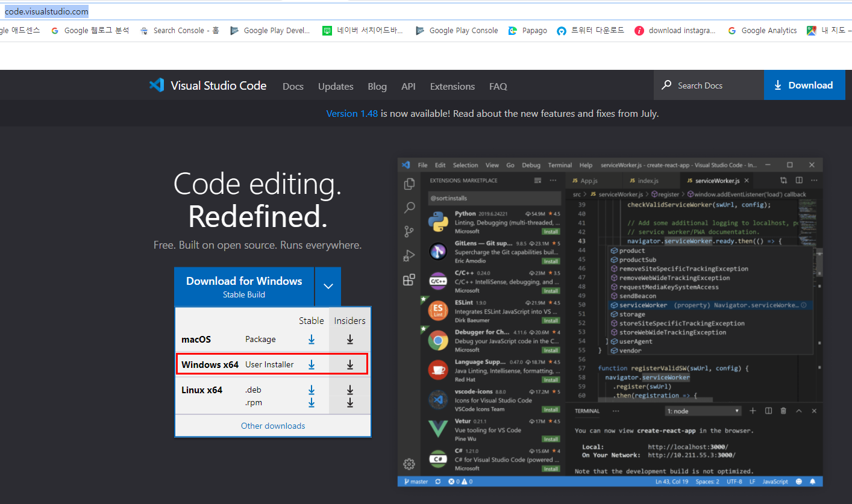The width and height of the screenshot is (852, 504).
Task: Click the 'Insiders' column header
Action: [x=350, y=320]
